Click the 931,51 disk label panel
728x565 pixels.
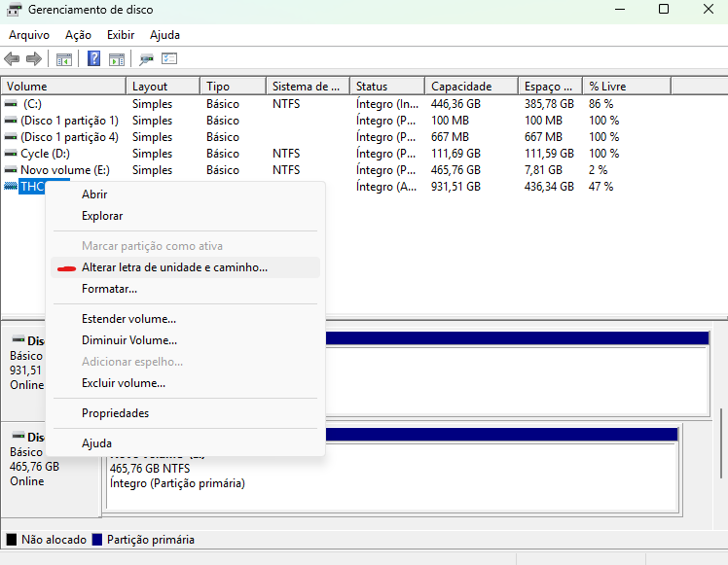point(25,371)
